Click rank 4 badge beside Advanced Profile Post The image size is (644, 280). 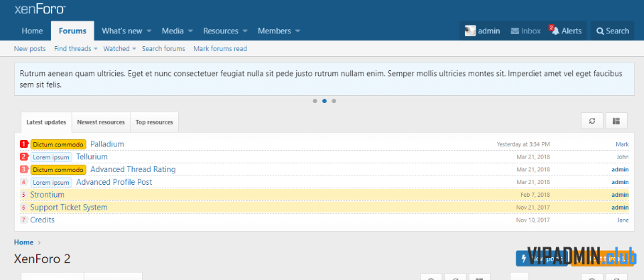coord(24,182)
